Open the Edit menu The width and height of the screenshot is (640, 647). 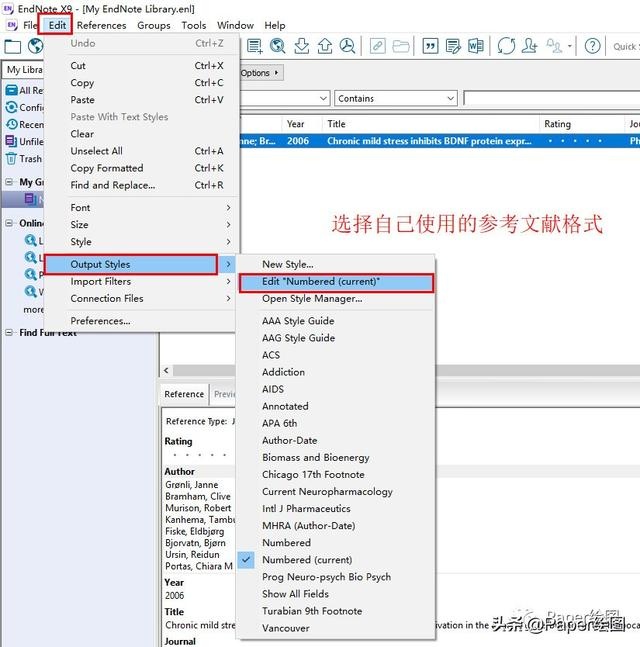click(57, 25)
